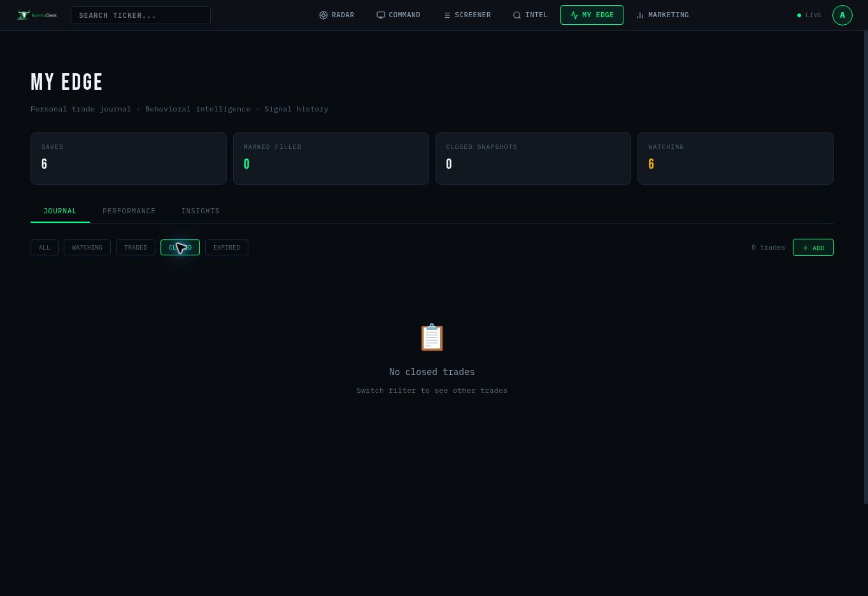Select the Traded filter chip
Viewport: 868px width, 596px height.
(136, 247)
